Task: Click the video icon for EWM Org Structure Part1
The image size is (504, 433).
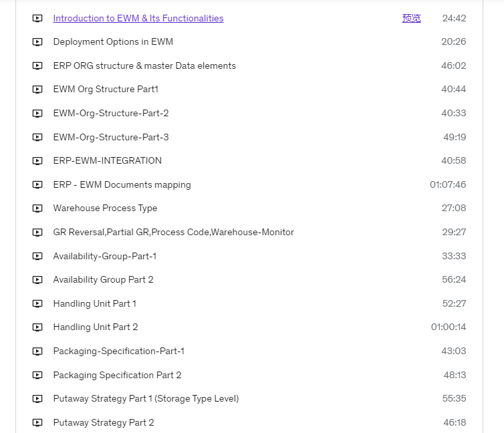Action: 37,90
